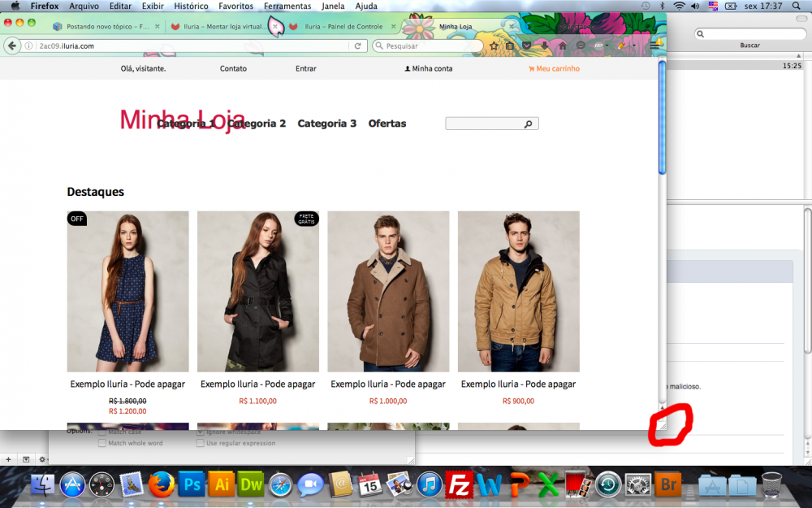Reload the page with the refresh icon
The width and height of the screenshot is (812, 508).
coord(357,46)
